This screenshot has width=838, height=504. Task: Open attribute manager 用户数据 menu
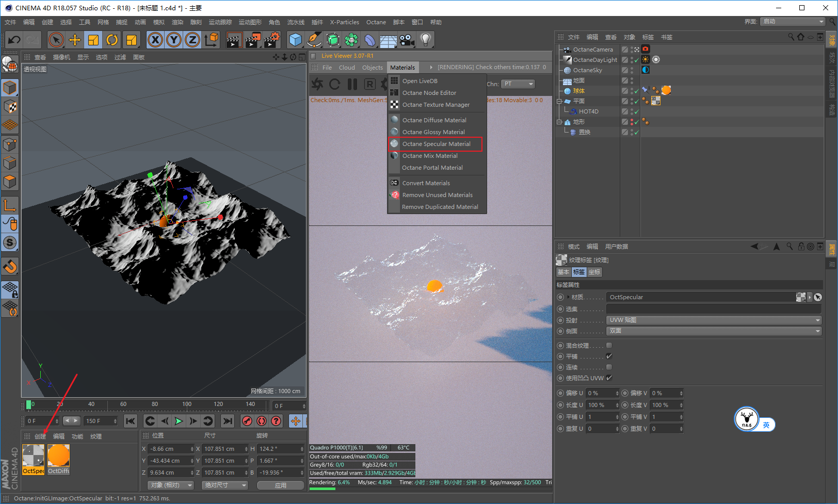(617, 247)
